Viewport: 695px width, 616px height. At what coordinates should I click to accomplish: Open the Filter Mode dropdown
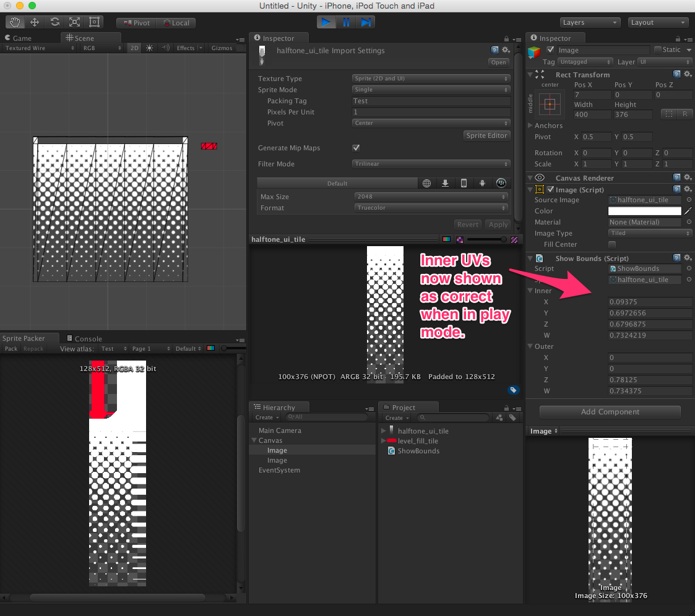[431, 164]
